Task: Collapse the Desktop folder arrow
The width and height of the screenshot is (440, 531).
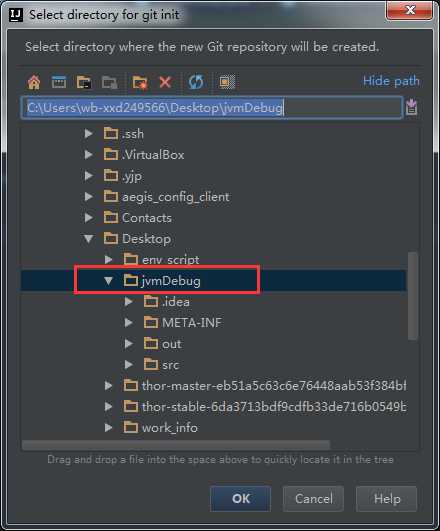Action: tap(88, 239)
